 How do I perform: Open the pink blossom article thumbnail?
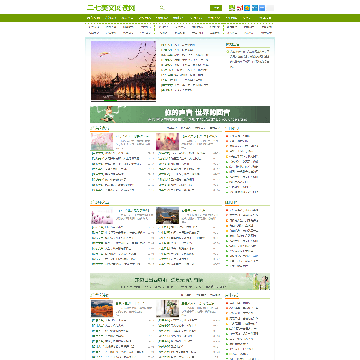[102, 142]
